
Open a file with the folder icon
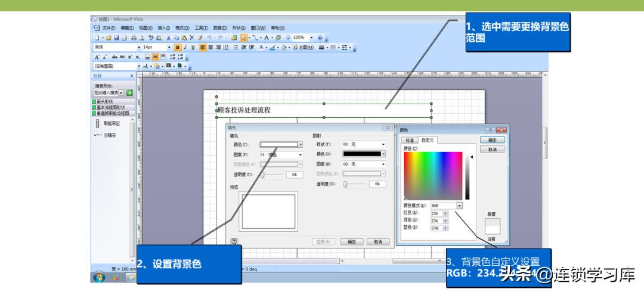(109, 38)
